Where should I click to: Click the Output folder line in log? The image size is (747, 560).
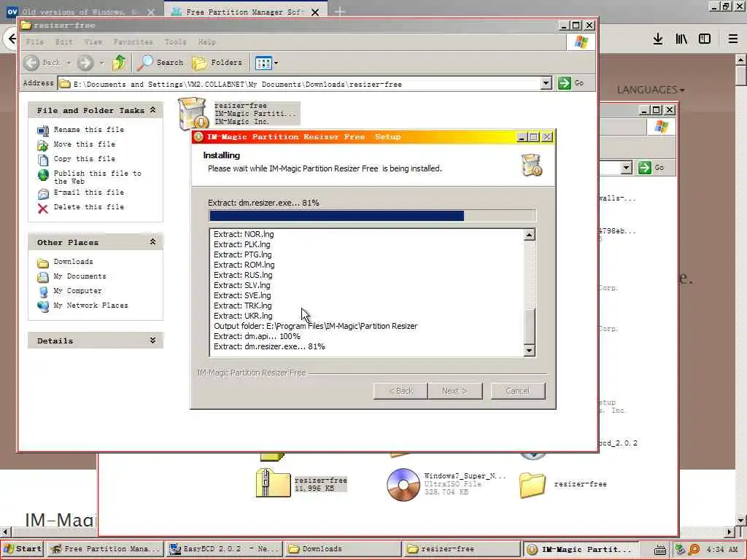click(x=315, y=326)
